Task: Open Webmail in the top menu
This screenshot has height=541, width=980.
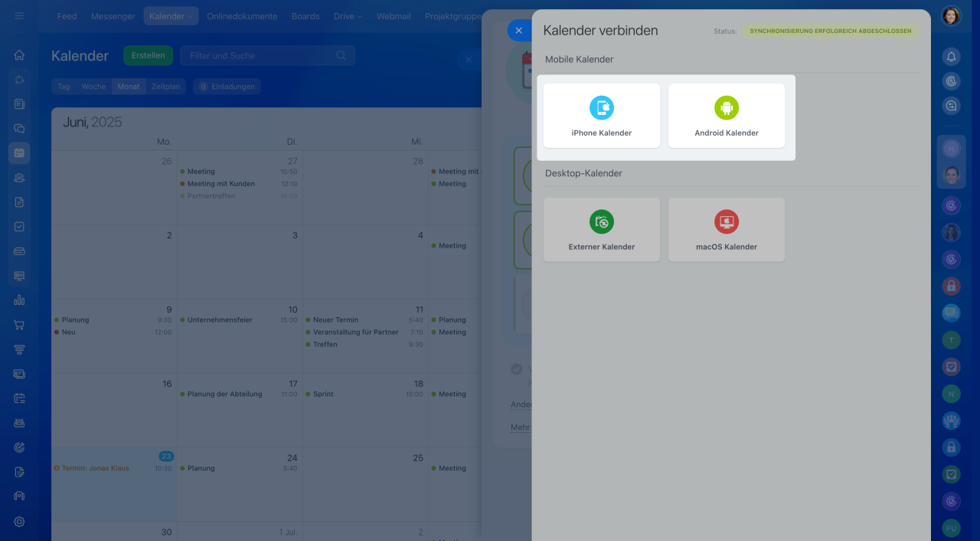Action: 394,16
